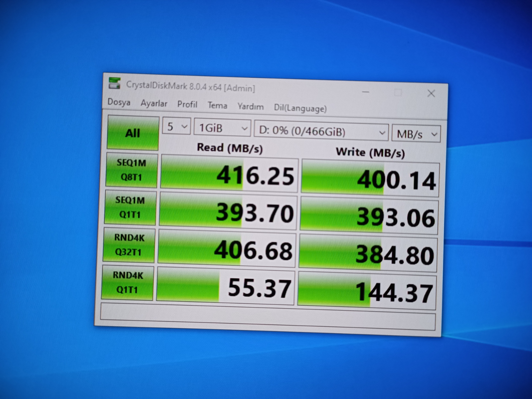Click the 416.25 sequential read result
Screen dimensions: 532x399
(x=229, y=173)
